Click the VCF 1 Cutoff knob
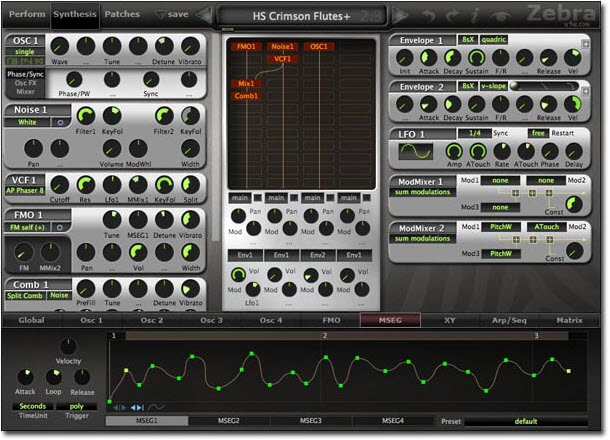 click(x=60, y=185)
